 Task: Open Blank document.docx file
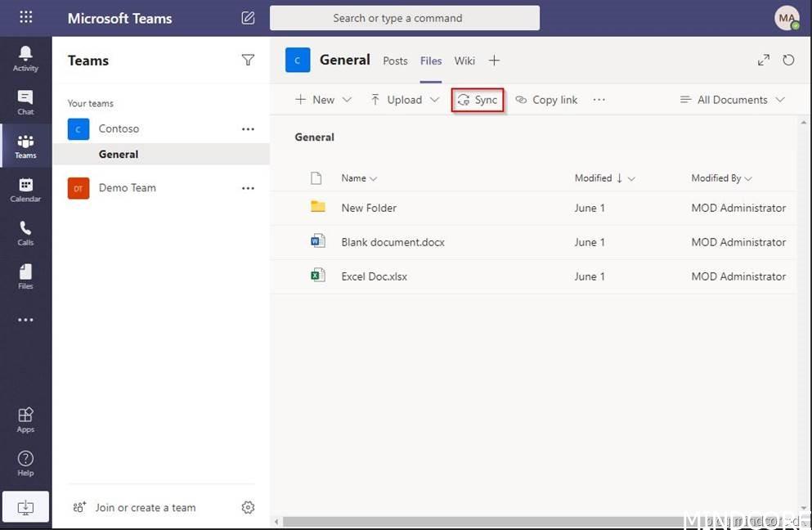tap(393, 242)
